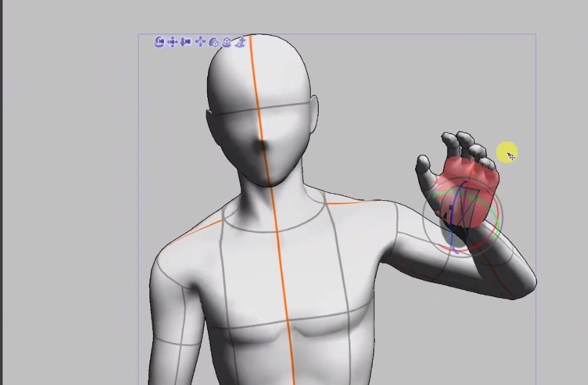Image resolution: width=588 pixels, height=385 pixels.
Task: Select the rotate object tool
Action: pos(214,41)
